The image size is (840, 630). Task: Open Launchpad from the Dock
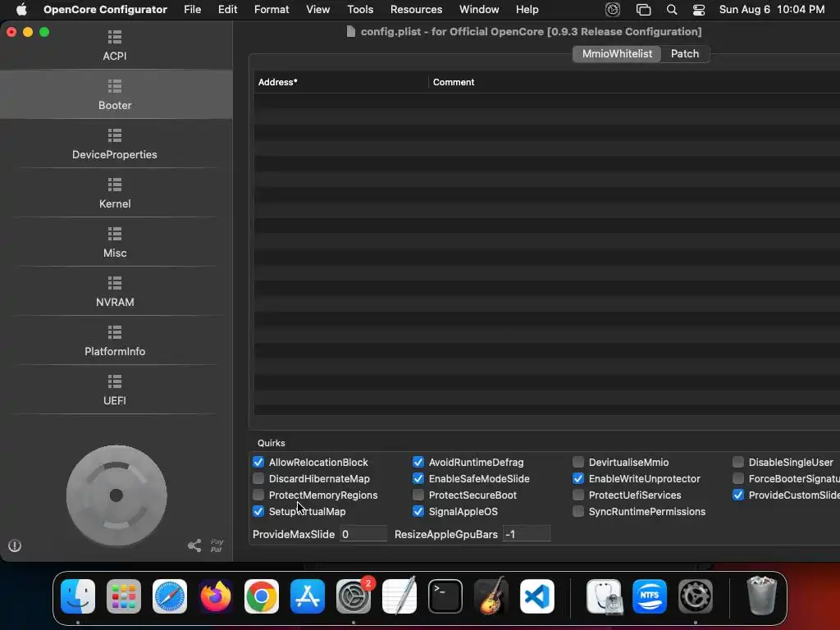pyautogui.click(x=124, y=596)
